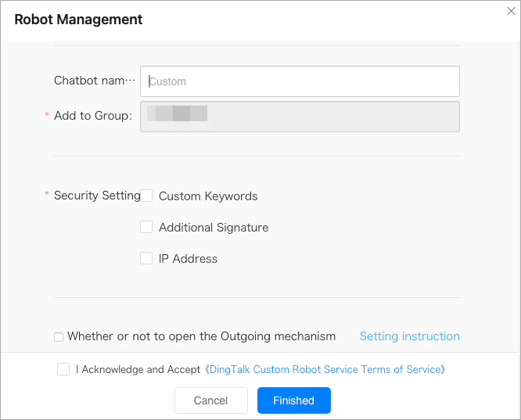
Task: Click the I Acknowledge and Accept text
Action: [138, 369]
